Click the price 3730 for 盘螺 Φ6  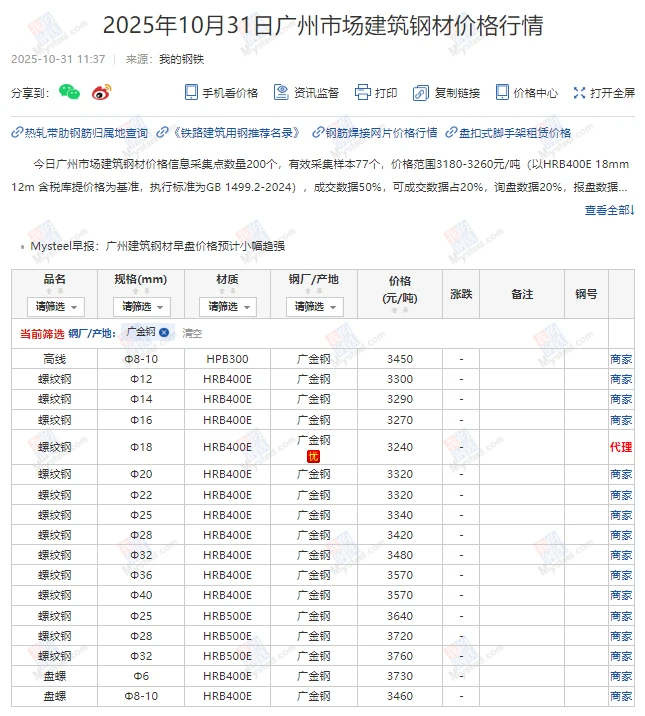coord(400,676)
